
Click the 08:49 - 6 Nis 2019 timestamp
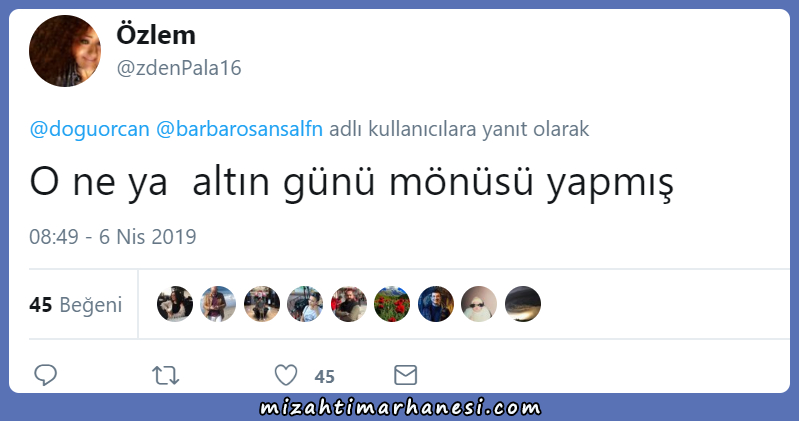(x=113, y=237)
